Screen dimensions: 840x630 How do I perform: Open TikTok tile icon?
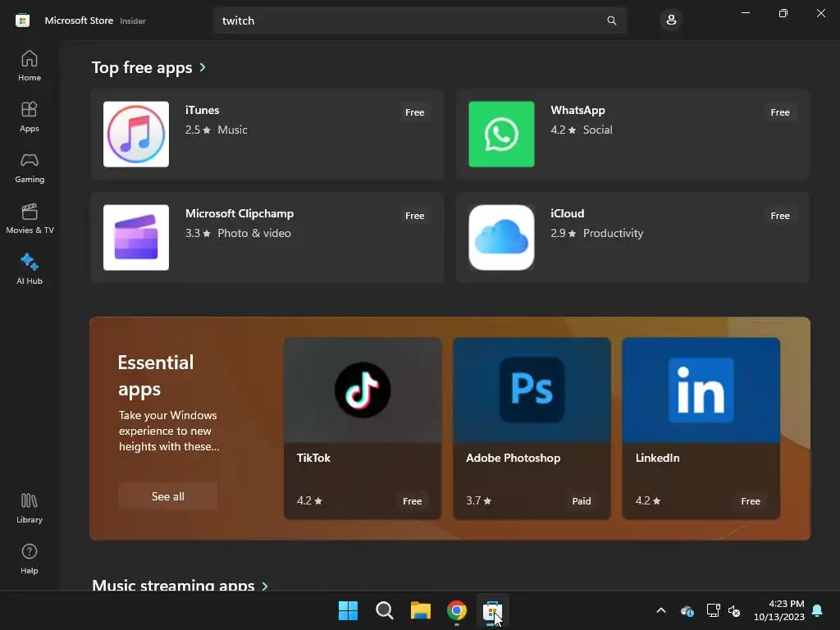coord(363,390)
